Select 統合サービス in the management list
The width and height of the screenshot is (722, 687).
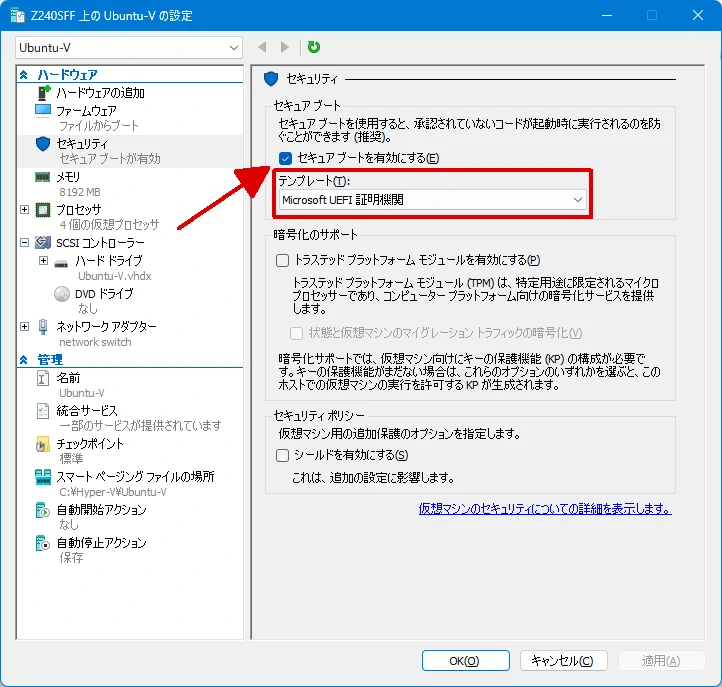coord(87,411)
